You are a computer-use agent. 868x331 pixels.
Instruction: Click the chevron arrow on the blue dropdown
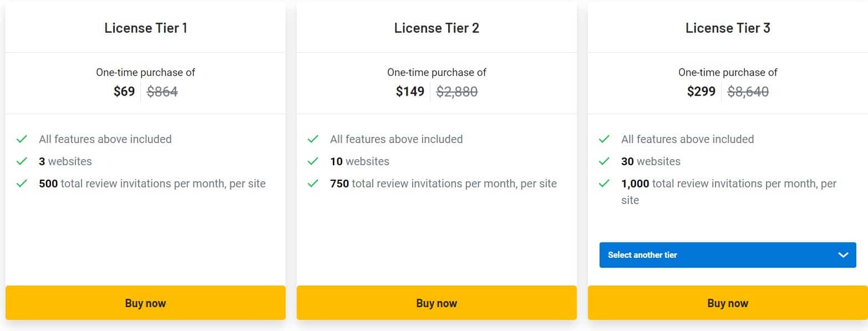(842, 255)
